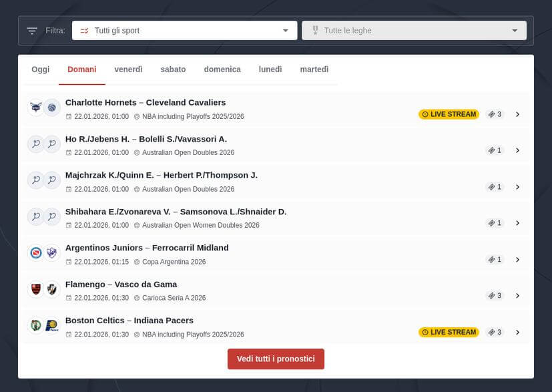Open the Tutte le leghe dropdown
The image size is (552, 392).
pos(414,30)
